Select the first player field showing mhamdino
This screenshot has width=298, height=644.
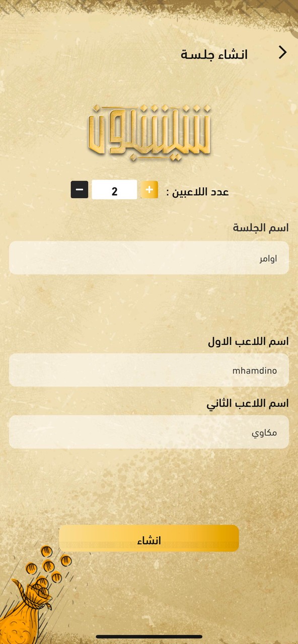[x=148, y=370]
